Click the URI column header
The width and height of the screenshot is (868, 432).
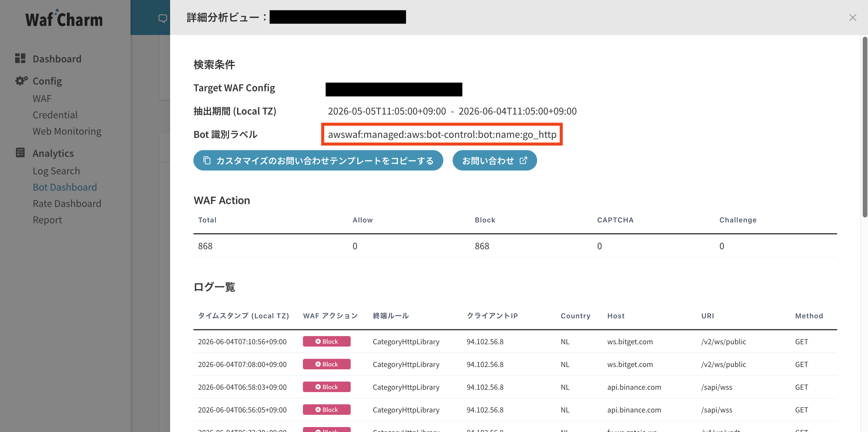pyautogui.click(x=708, y=316)
